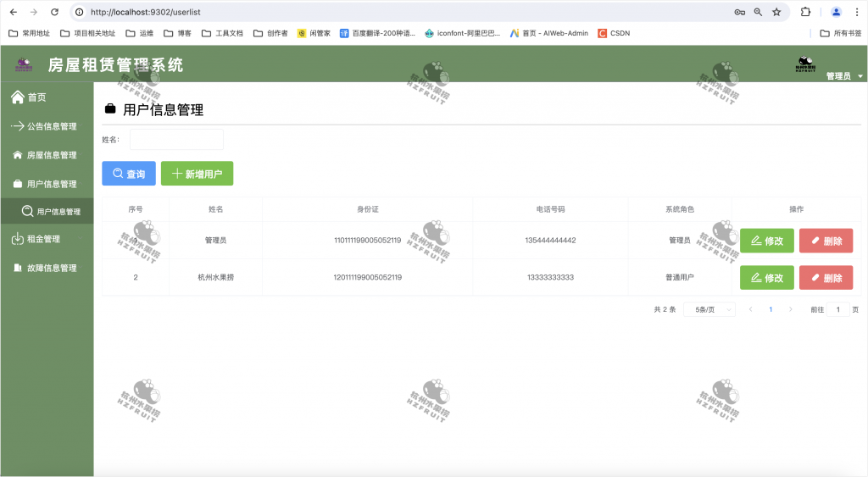
Task: Click the previous page arrow in pagination
Action: tap(751, 309)
